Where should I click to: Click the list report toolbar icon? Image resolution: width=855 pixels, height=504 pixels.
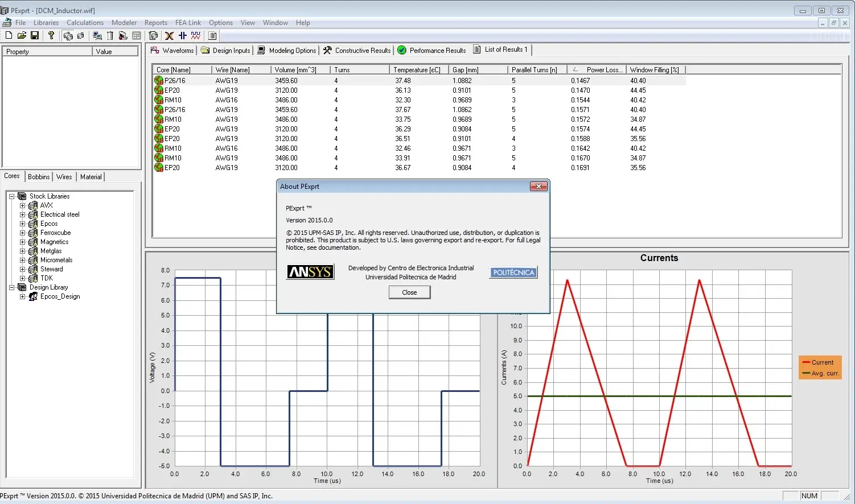pyautogui.click(x=212, y=35)
